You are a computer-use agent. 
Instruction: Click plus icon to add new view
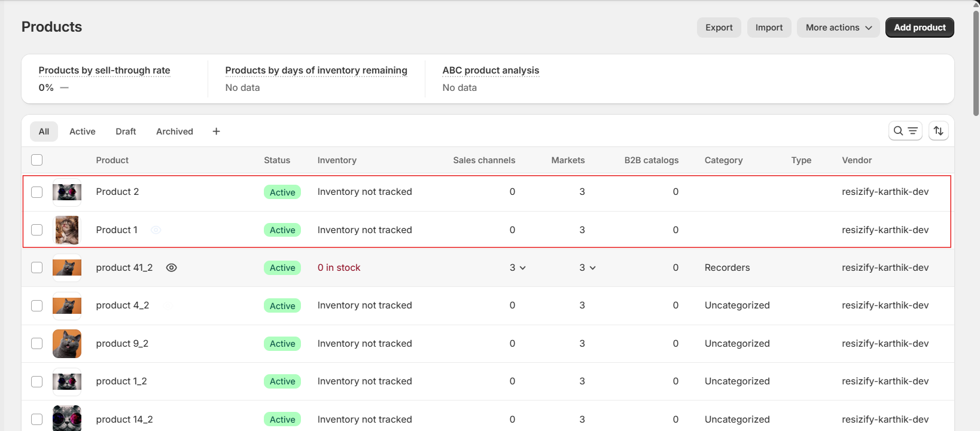point(216,132)
